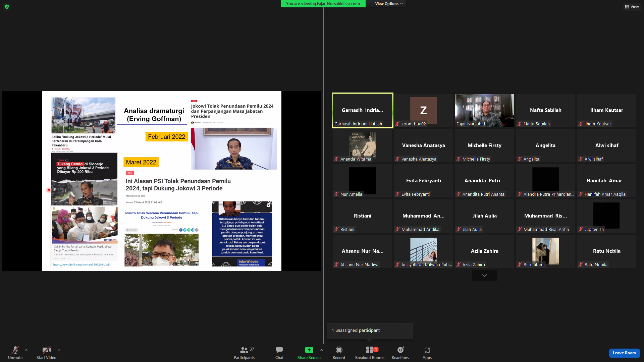Select Nafta Sabilah's tile
Viewport: 644px width, 362px height.
pyautogui.click(x=545, y=110)
